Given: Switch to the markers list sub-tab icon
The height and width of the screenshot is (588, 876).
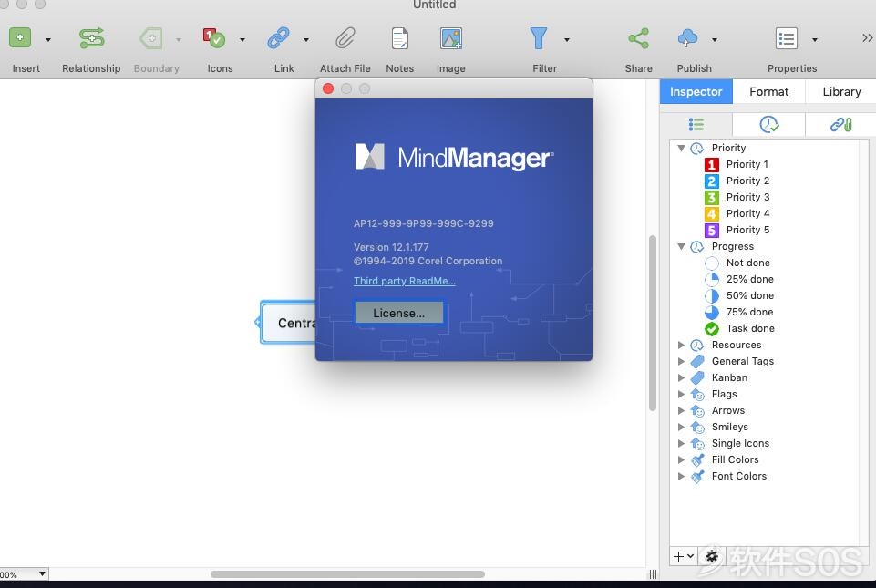Looking at the screenshot, I should click(696, 124).
